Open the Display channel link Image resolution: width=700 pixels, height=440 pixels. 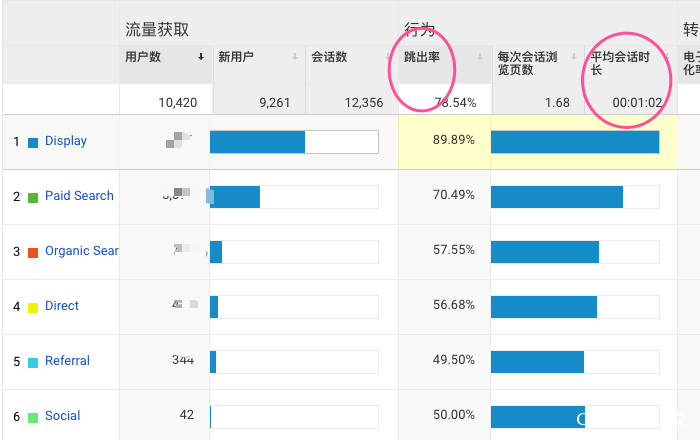(66, 141)
